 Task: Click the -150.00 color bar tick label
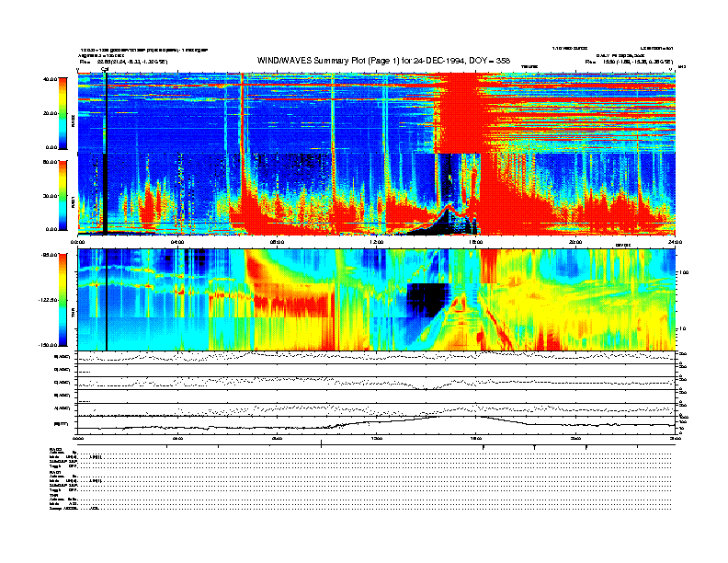click(47, 345)
